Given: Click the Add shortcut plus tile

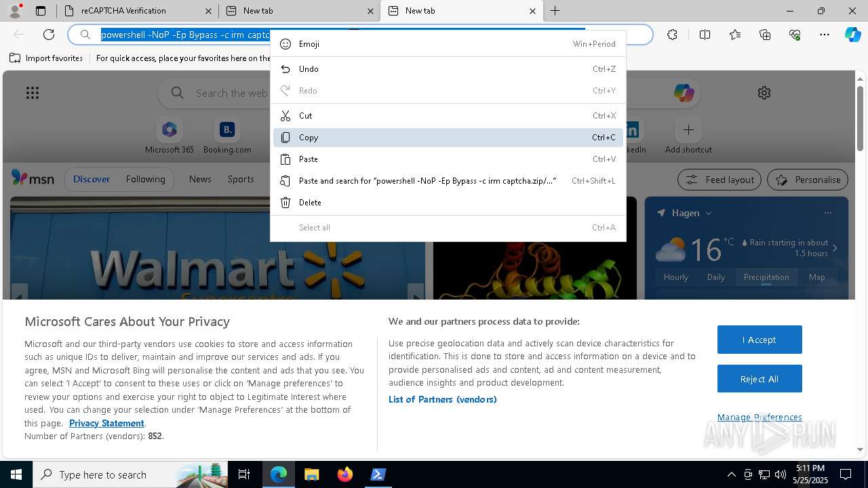Looking at the screenshot, I should tap(688, 136).
